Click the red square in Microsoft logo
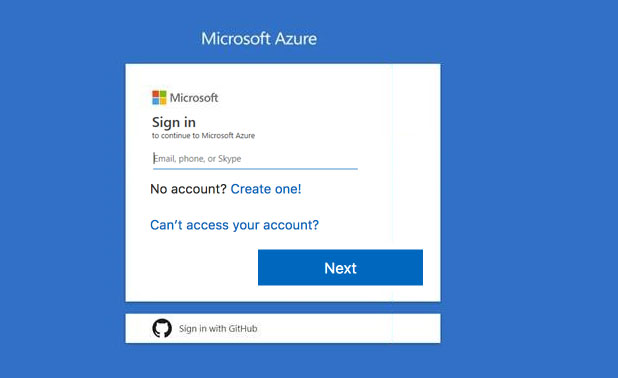This screenshot has height=378, width=618. [156, 94]
